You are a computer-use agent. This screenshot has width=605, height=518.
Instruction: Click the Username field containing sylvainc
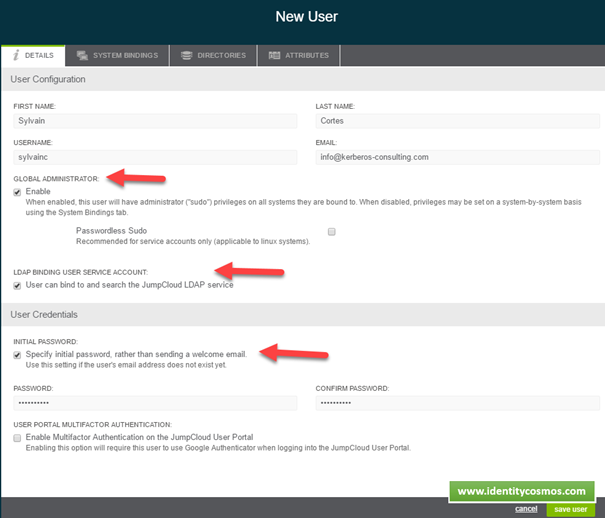[x=155, y=157]
